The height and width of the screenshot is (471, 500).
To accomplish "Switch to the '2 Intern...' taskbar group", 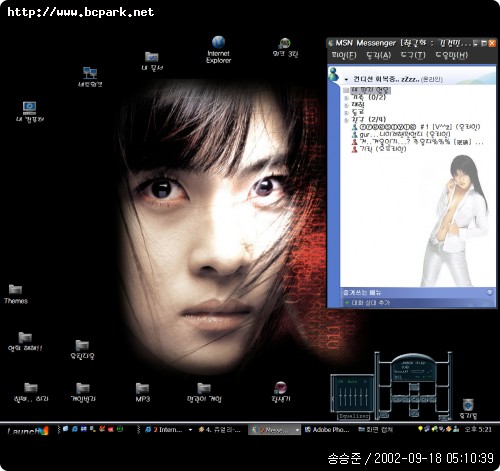I will coord(164,430).
